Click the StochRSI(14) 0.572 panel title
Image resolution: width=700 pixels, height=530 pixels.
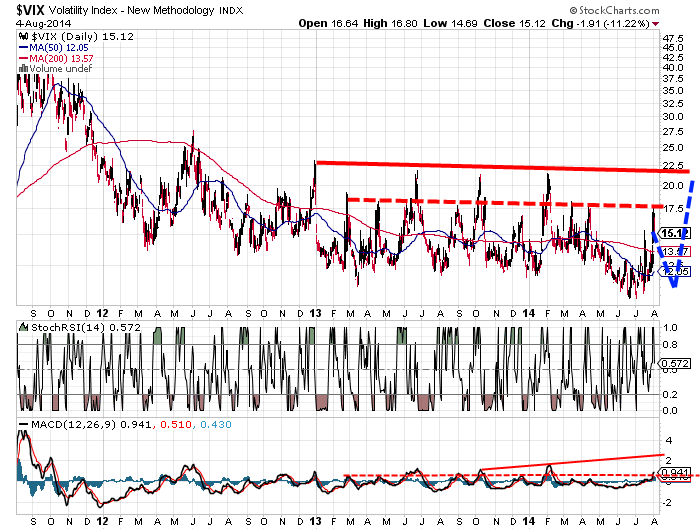click(86, 327)
